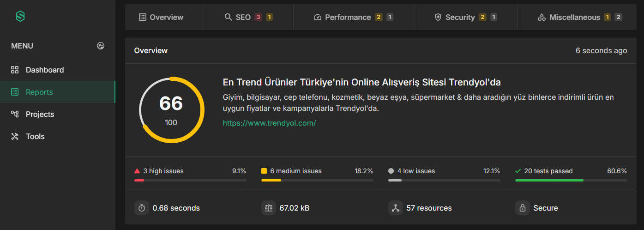Click the '4 low issues' label
The width and height of the screenshot is (644, 230).
pos(416,171)
